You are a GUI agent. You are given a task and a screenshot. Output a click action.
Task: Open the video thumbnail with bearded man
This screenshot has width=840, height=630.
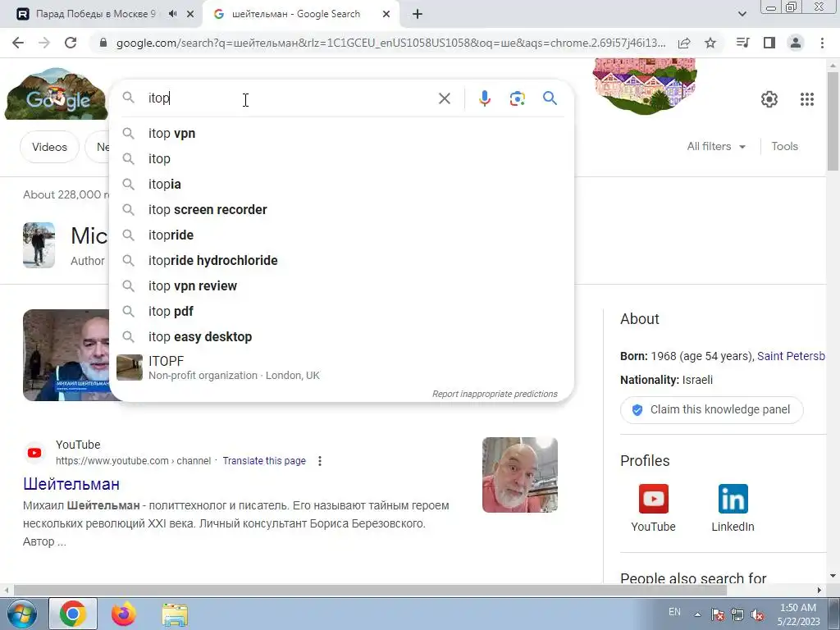pyautogui.click(x=66, y=355)
